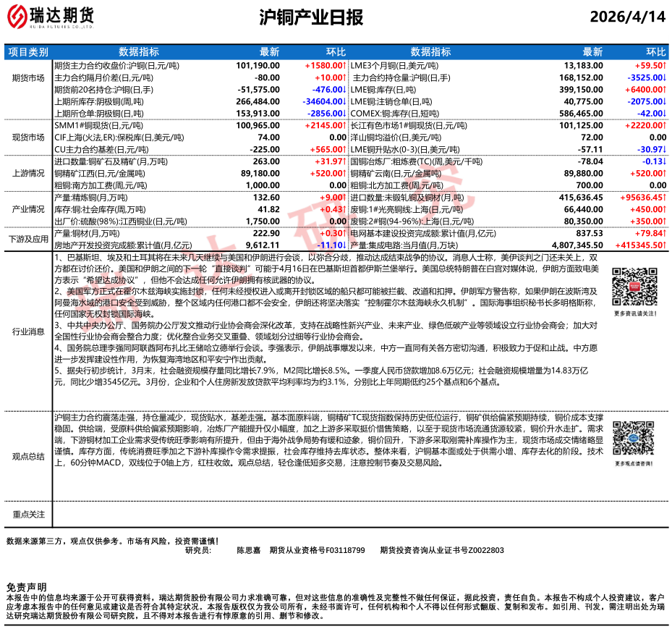Click the 观点总结 section label
Viewport: 672px width, 629px height.
[x=28, y=457]
